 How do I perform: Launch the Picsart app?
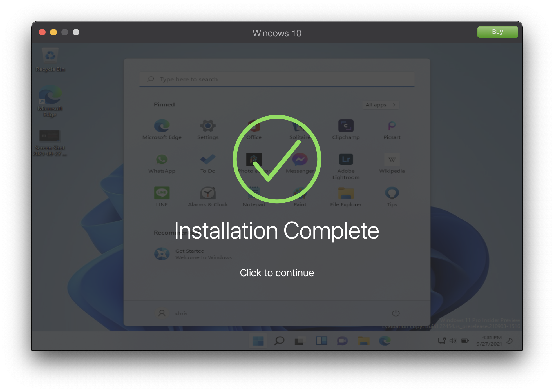(392, 130)
